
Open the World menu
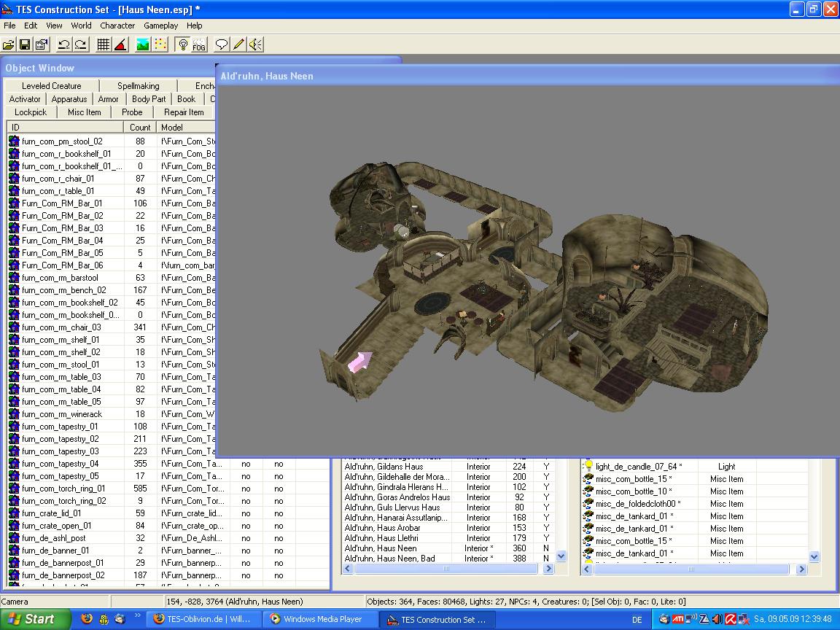coord(81,26)
